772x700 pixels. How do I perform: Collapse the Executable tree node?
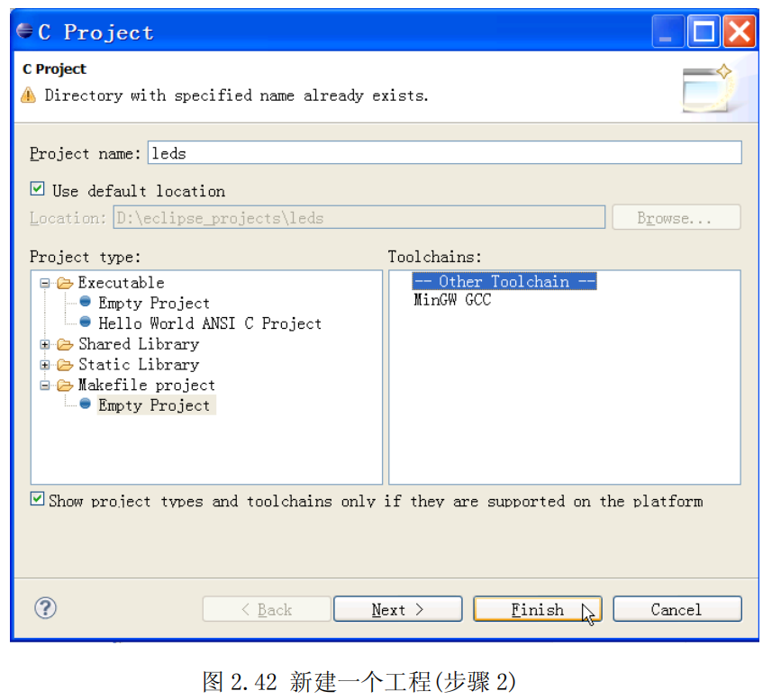coord(45,282)
